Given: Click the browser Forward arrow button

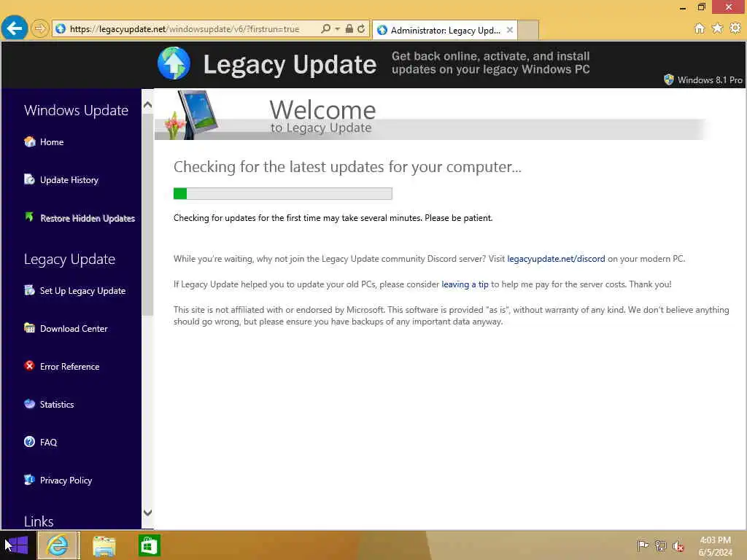Looking at the screenshot, I should click(39, 29).
